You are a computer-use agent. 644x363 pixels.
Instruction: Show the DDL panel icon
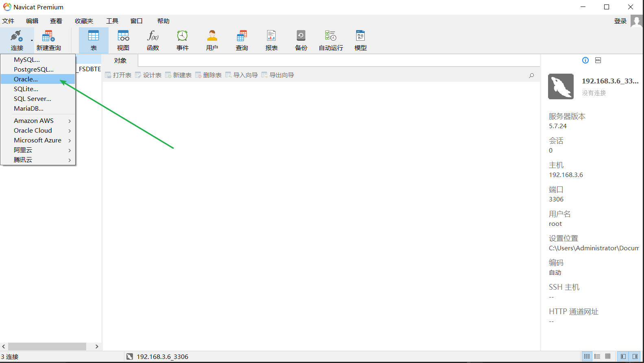(598, 60)
